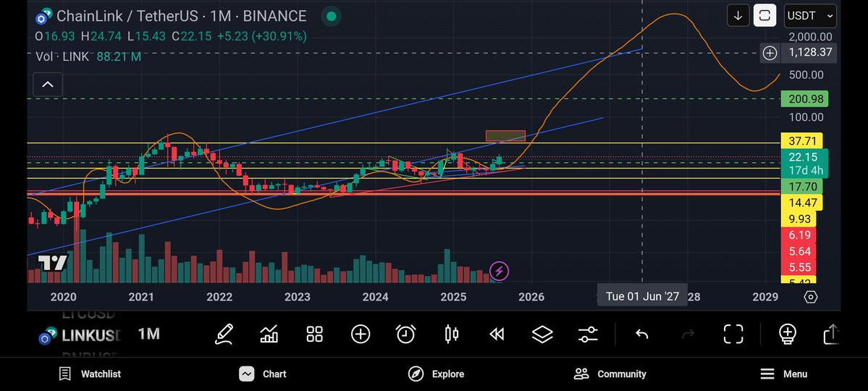Screen dimensions: 868x391
Task: Add an order at the 1,128.37 plus icon
Action: (x=770, y=53)
